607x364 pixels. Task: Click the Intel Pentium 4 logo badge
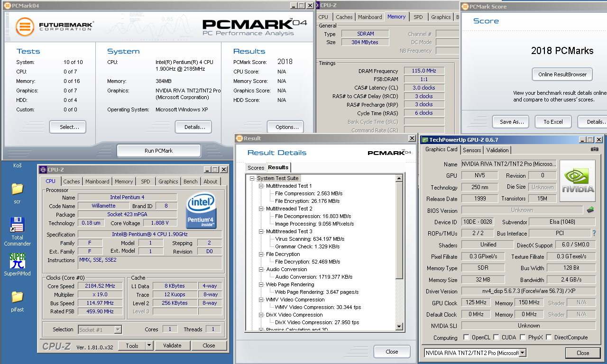[202, 210]
